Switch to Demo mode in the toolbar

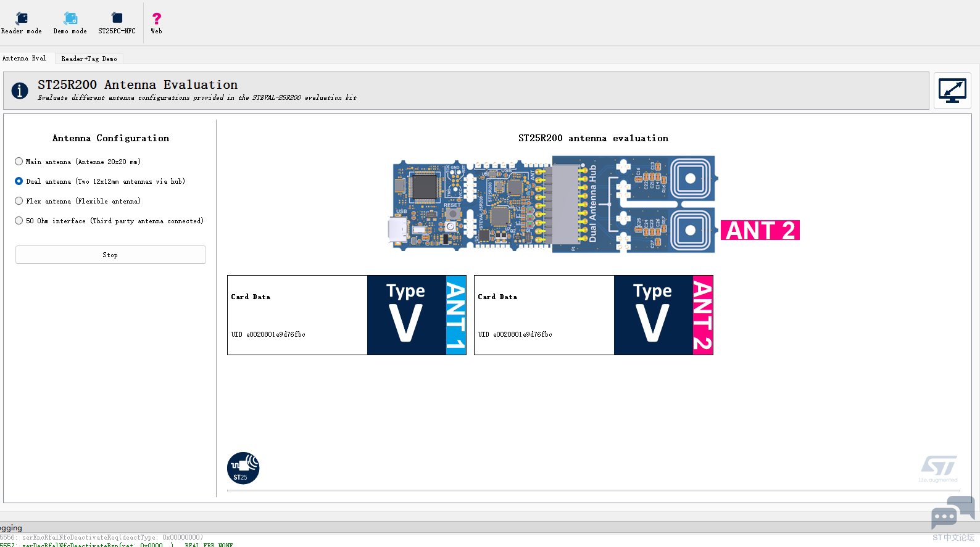point(70,23)
